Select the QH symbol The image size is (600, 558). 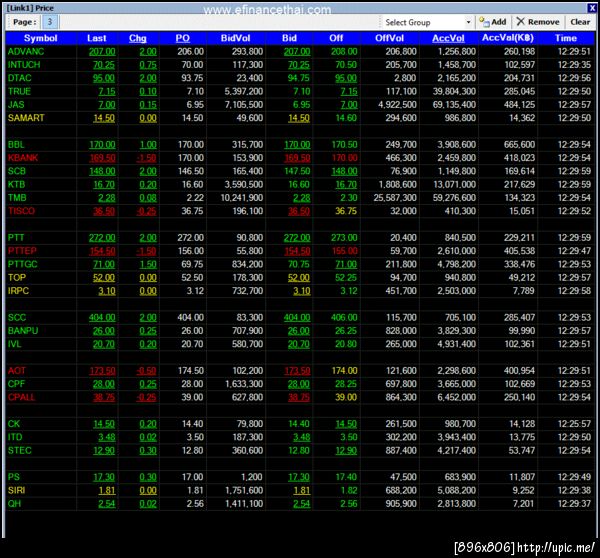point(14,504)
